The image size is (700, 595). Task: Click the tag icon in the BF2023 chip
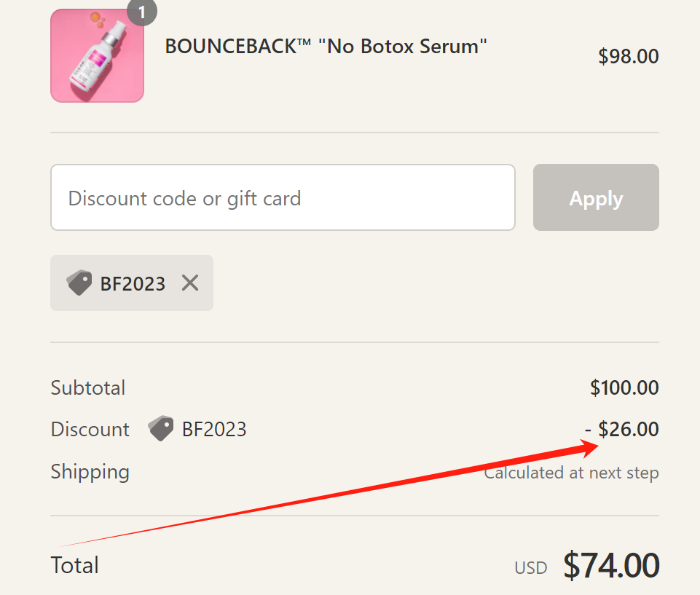click(x=79, y=283)
